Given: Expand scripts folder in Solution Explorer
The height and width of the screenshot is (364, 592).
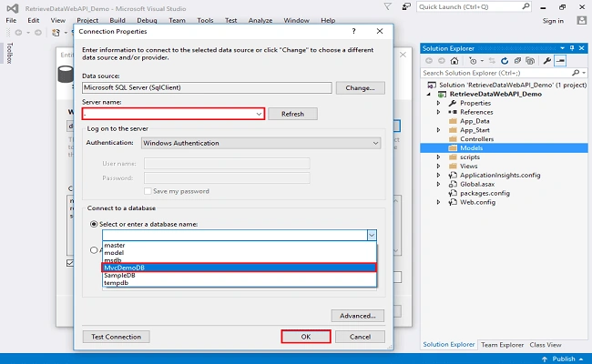Looking at the screenshot, I should pyautogui.click(x=438, y=157).
